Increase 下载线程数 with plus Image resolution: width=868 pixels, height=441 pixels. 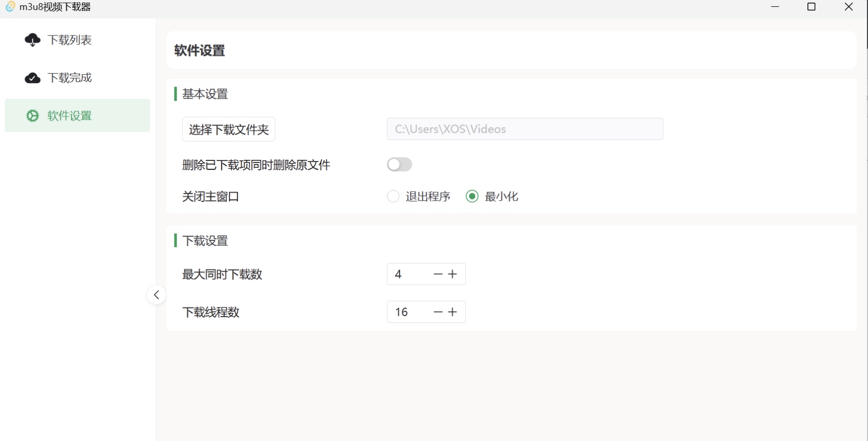[453, 312]
